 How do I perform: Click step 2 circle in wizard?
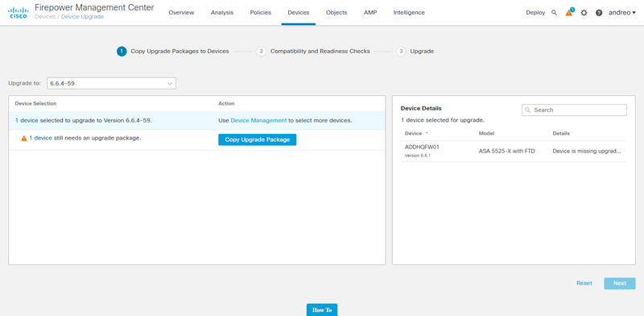(x=261, y=52)
